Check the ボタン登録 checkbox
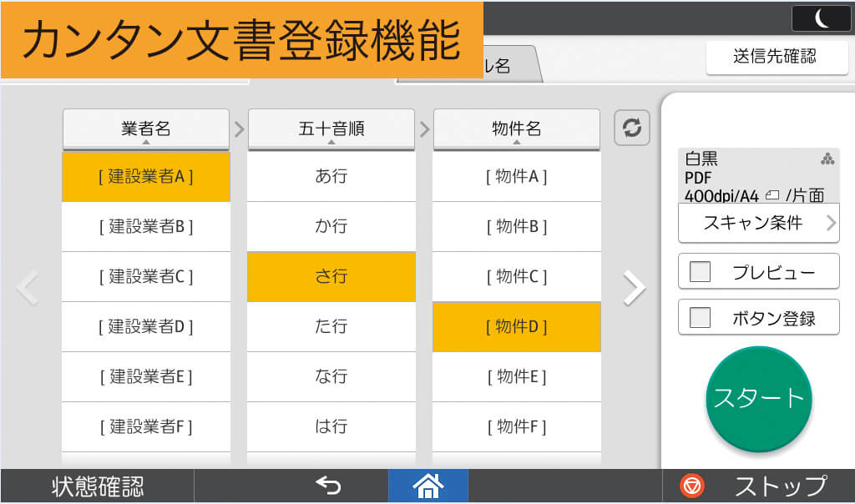 coord(701,318)
